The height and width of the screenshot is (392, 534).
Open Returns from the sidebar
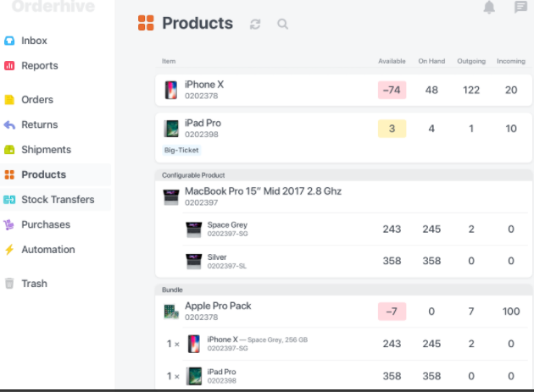(x=39, y=124)
